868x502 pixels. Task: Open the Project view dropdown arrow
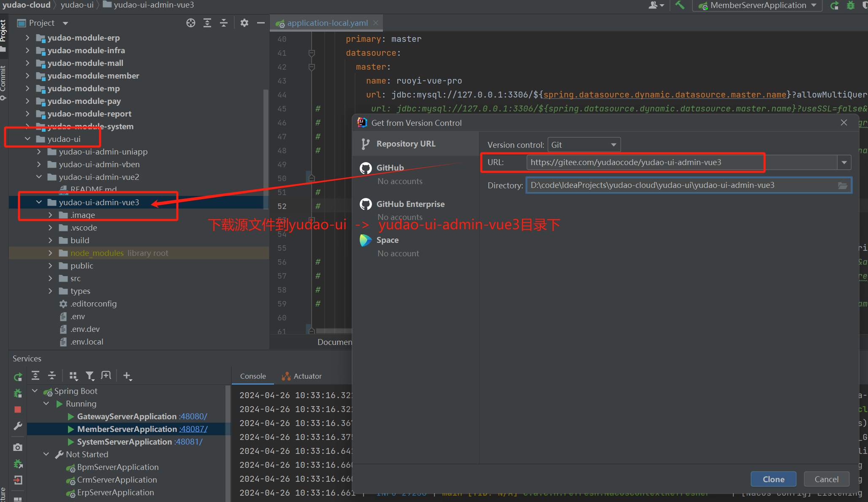(65, 23)
